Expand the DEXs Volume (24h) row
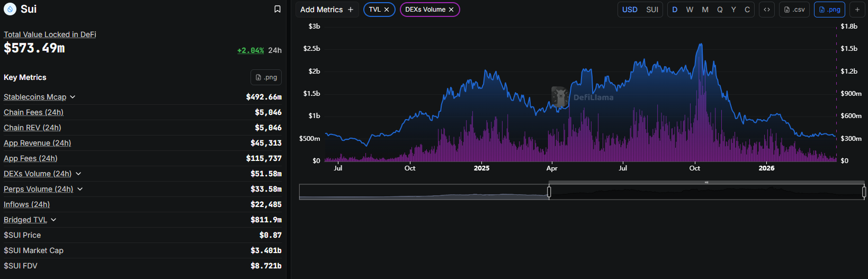The width and height of the screenshot is (868, 279). click(x=78, y=174)
